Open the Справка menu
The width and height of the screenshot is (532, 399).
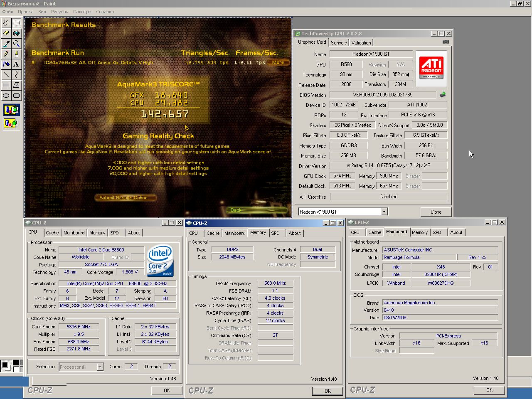coord(105,12)
